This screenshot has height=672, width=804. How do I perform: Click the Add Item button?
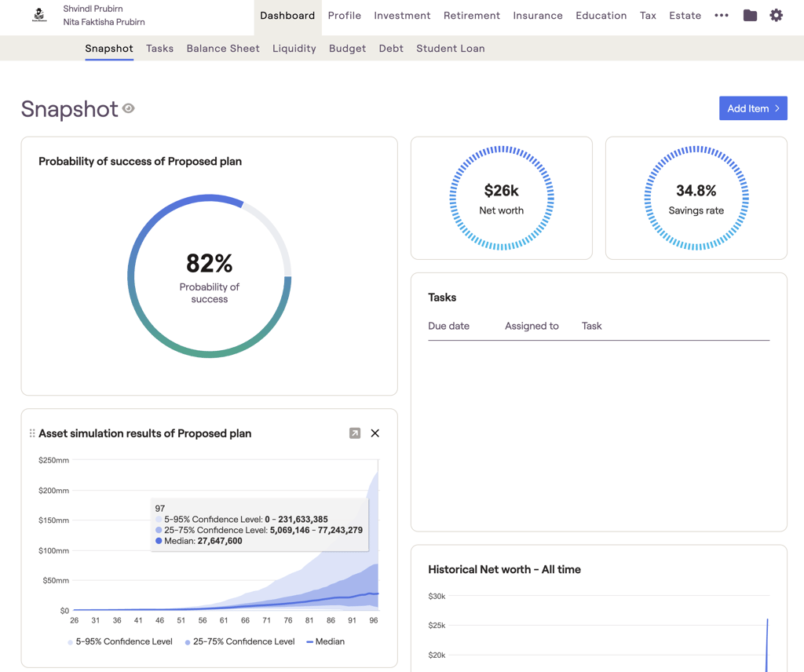(752, 108)
